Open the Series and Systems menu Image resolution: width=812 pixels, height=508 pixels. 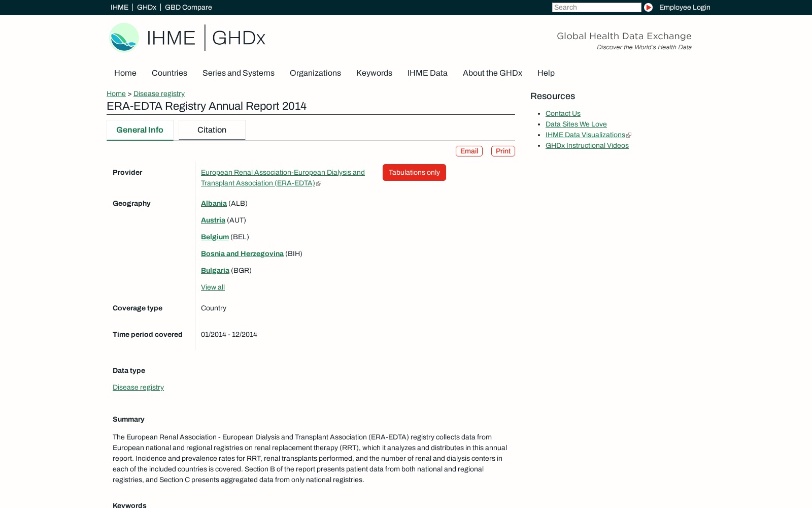coord(239,73)
